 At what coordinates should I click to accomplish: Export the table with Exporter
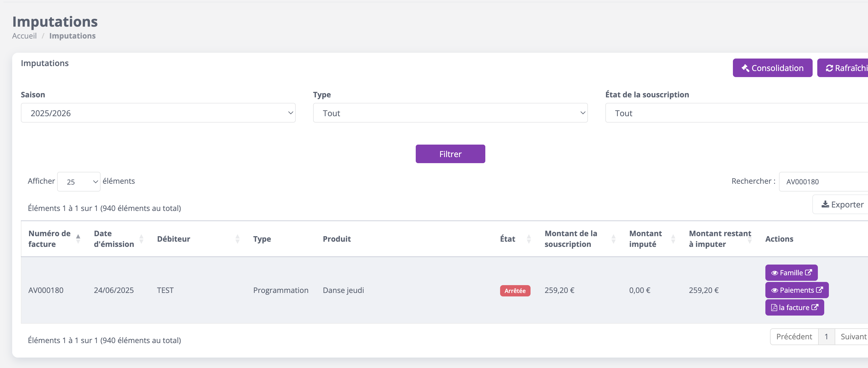[842, 204]
